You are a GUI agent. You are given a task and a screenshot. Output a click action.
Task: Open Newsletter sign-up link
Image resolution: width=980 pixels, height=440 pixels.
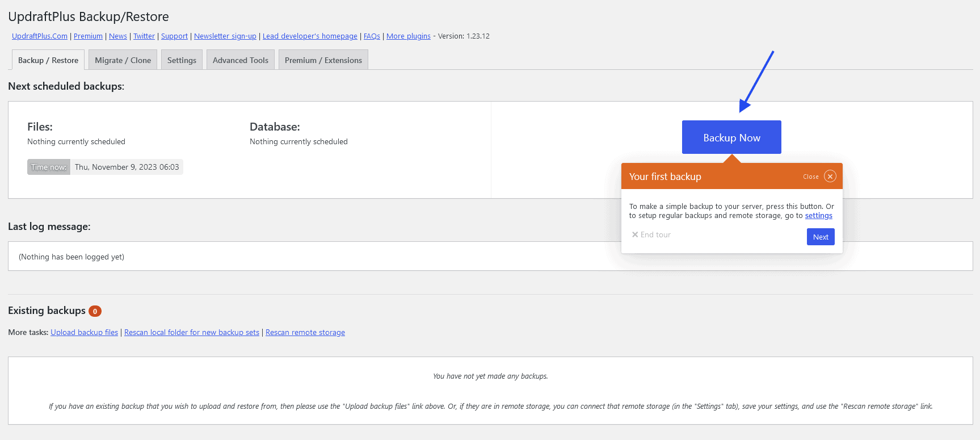225,36
